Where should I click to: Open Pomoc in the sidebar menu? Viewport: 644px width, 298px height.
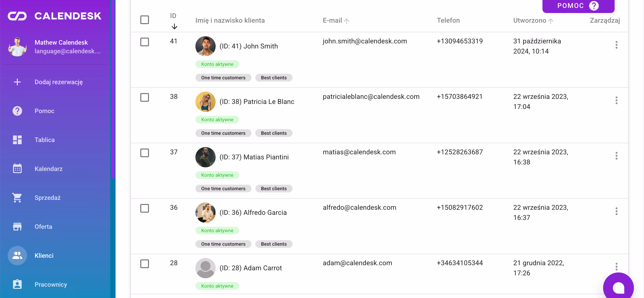pos(44,111)
